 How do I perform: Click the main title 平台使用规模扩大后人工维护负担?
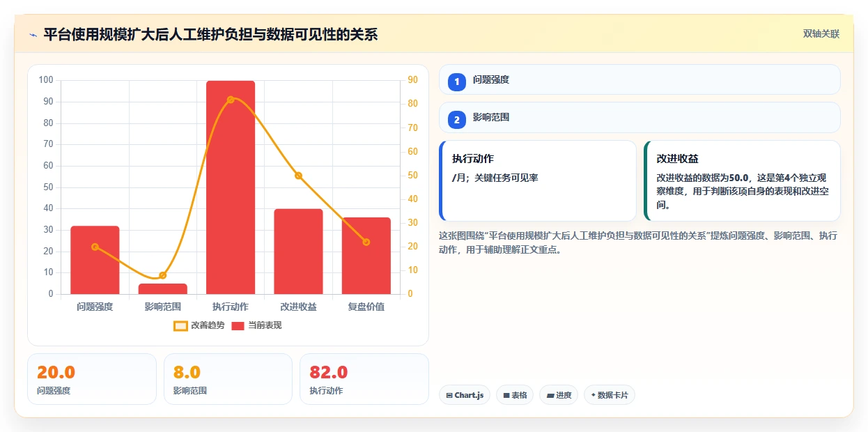[210, 34]
